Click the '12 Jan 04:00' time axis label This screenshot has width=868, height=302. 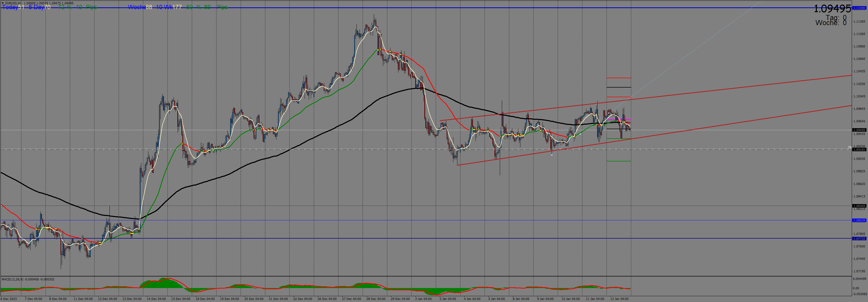[619, 299]
